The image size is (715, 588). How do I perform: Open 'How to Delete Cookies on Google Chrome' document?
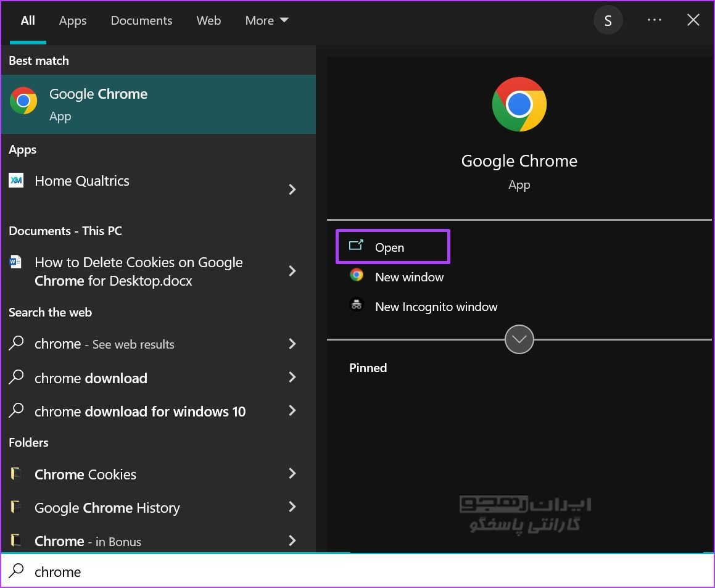158,271
